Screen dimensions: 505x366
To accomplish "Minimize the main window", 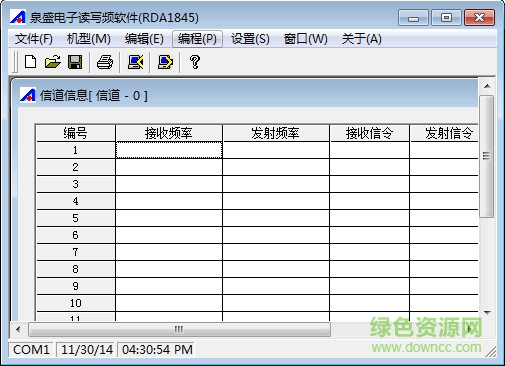I will pyautogui.click(x=413, y=18).
